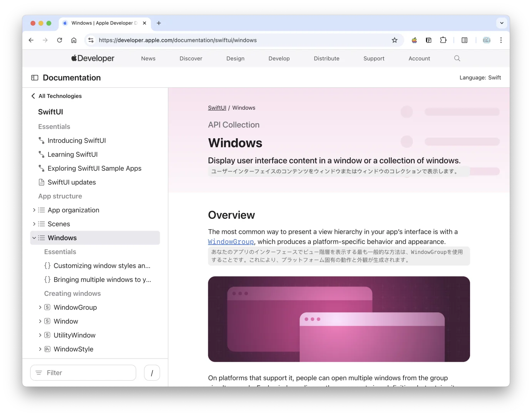Image resolution: width=532 pixels, height=416 pixels.
Task: Open Introducing SwiftUI tutorial
Action: click(x=77, y=141)
